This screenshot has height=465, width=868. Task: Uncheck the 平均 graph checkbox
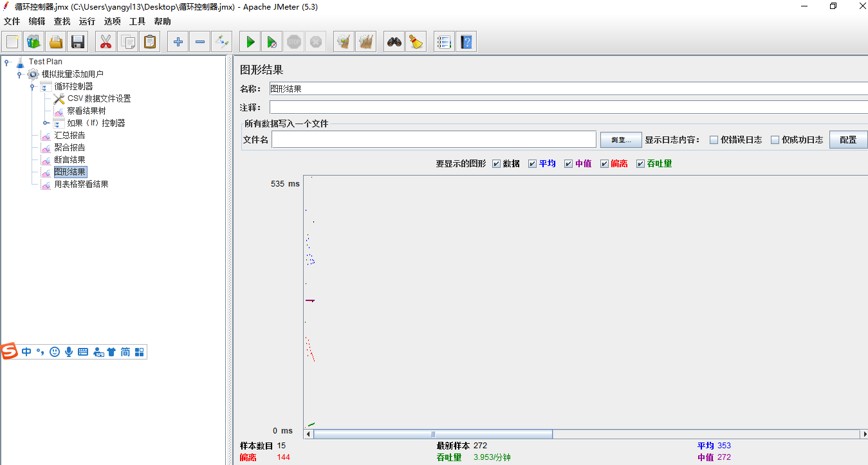pyautogui.click(x=531, y=163)
